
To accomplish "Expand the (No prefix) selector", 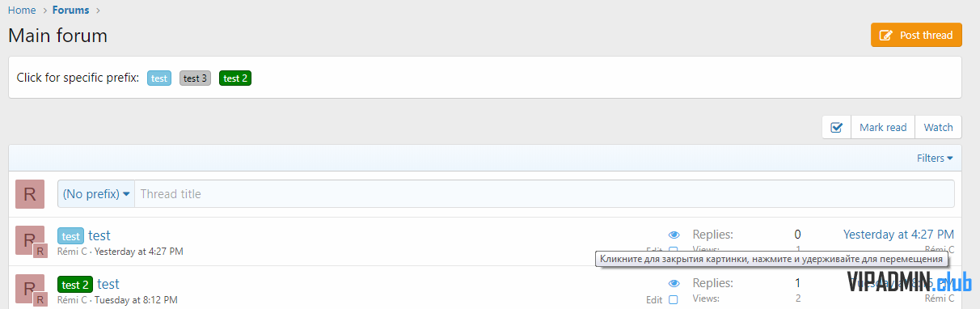I will click(x=96, y=194).
